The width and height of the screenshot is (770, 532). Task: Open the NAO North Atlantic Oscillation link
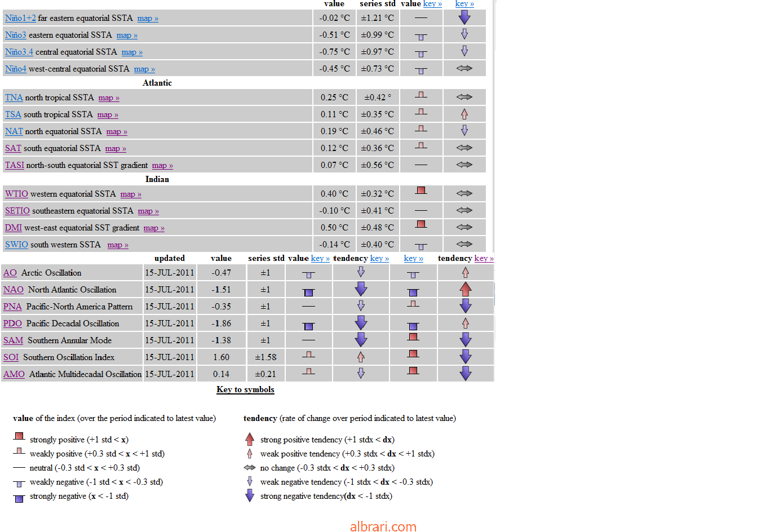tap(14, 290)
